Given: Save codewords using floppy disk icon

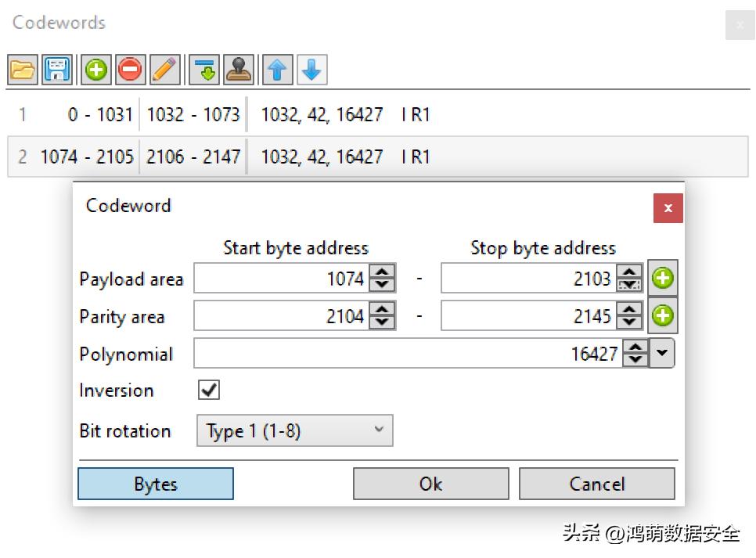Looking at the screenshot, I should coord(57,70).
